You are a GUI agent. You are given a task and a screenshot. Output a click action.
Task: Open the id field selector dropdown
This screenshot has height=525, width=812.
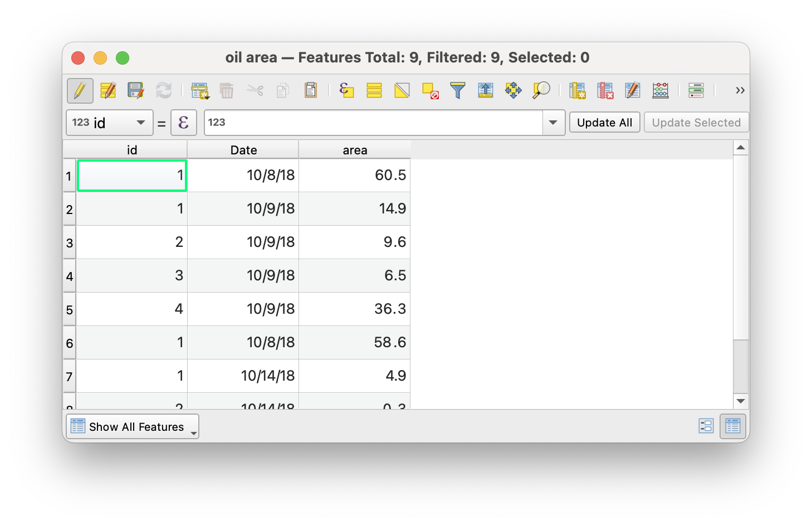click(110, 123)
